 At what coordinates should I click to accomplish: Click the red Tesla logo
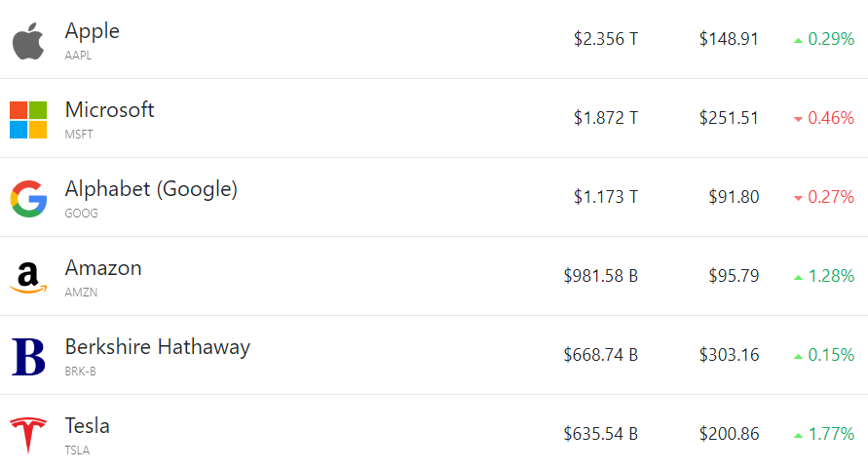point(28,435)
